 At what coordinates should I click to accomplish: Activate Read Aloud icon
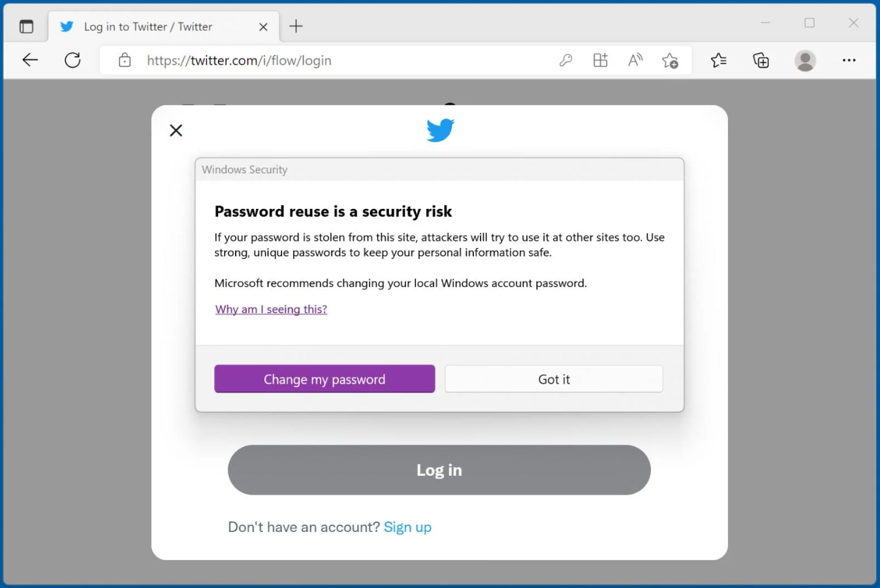click(x=635, y=61)
